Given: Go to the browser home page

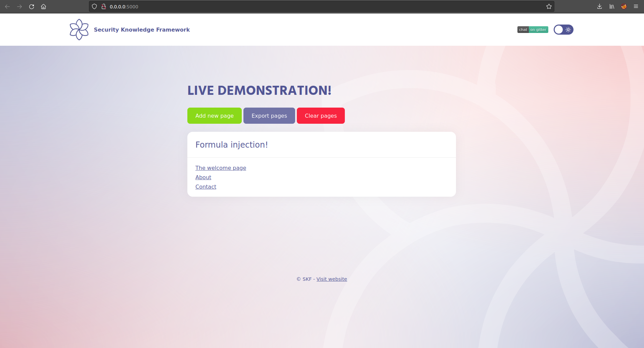Looking at the screenshot, I should pos(44,6).
